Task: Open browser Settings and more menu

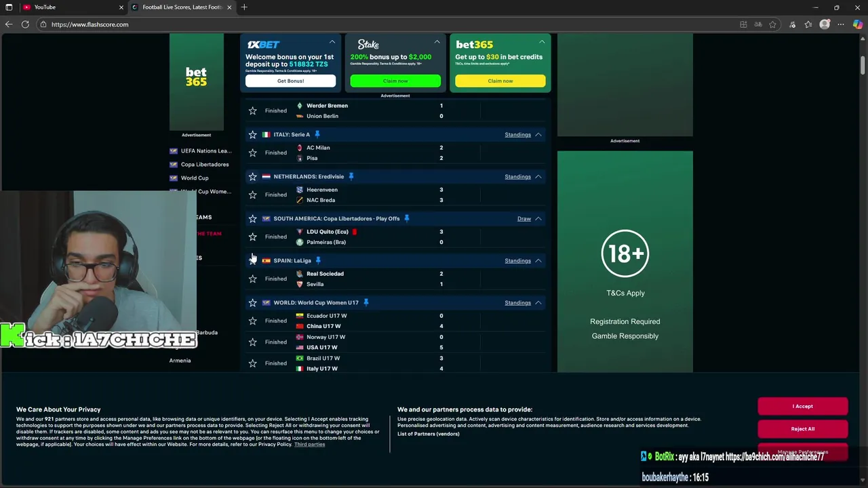Action: 842,24
